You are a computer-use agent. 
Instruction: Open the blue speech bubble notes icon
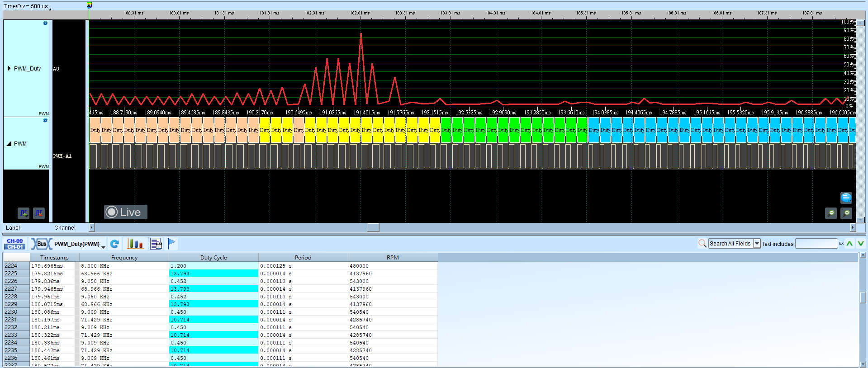[846, 198]
